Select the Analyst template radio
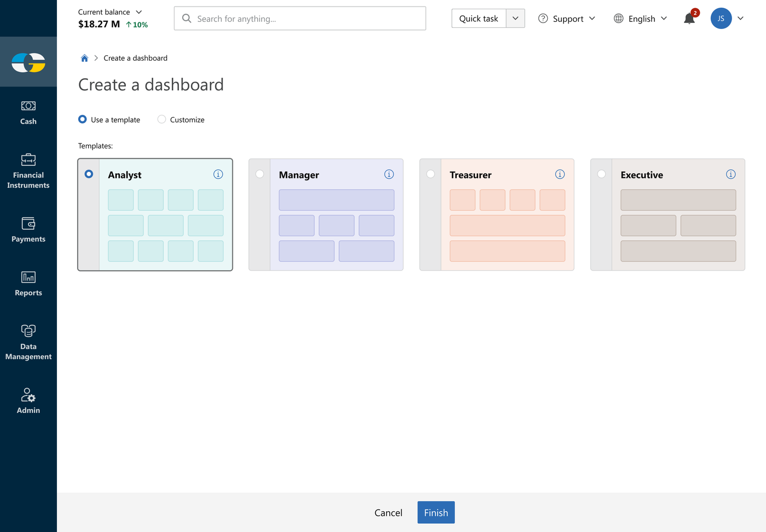This screenshot has height=532, width=766. [89, 174]
